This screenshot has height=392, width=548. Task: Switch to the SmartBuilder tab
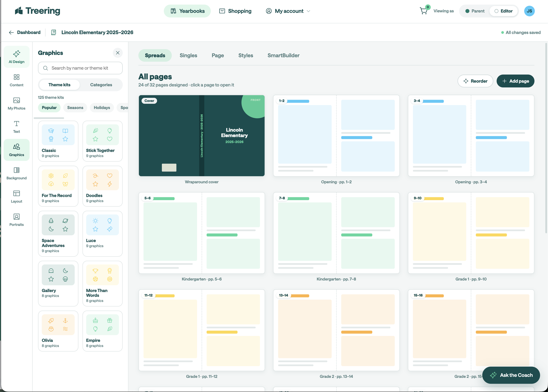(283, 56)
